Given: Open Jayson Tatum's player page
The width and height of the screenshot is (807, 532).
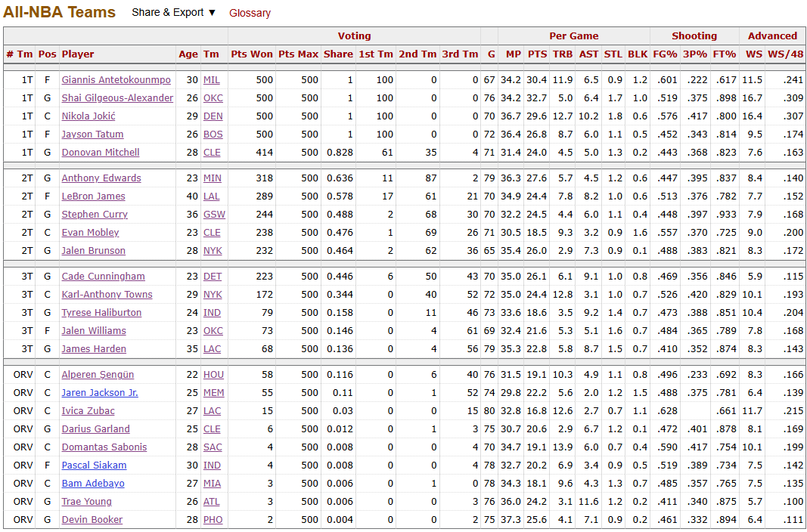Looking at the screenshot, I should tap(92, 135).
